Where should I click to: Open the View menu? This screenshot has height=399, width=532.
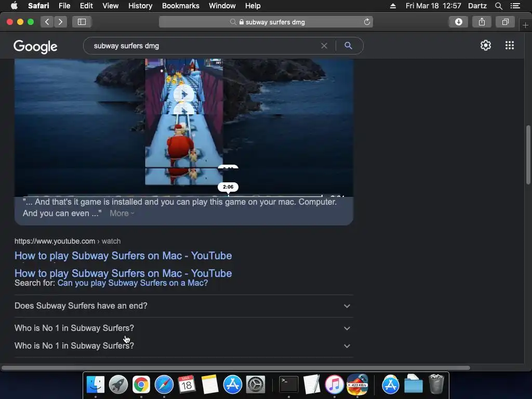pyautogui.click(x=110, y=6)
